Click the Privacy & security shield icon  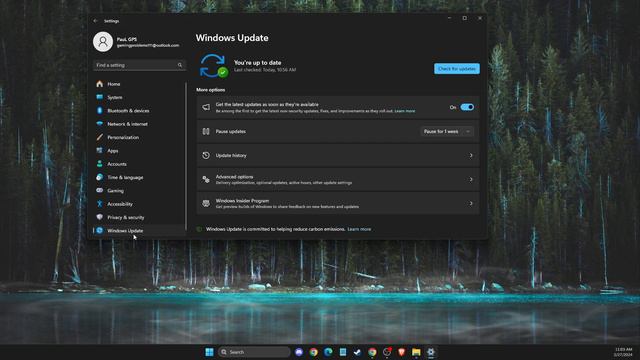[x=100, y=217]
